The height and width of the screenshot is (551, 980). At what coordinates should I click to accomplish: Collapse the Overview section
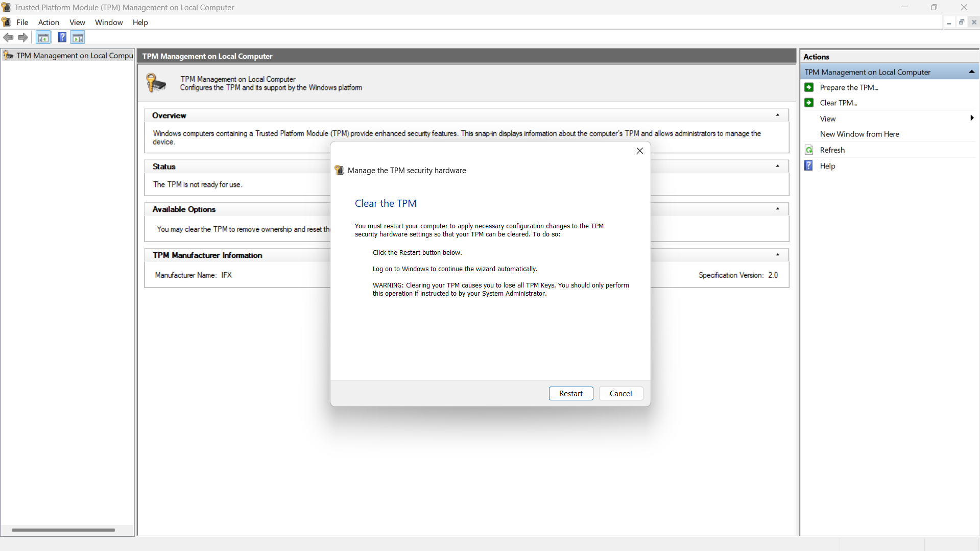[778, 115]
